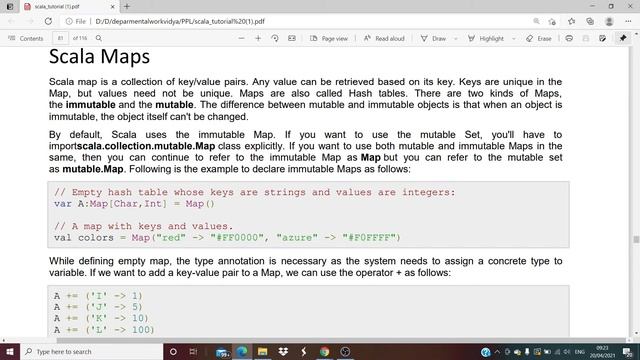
Task: Activate the Erase tool
Action: pos(539,38)
